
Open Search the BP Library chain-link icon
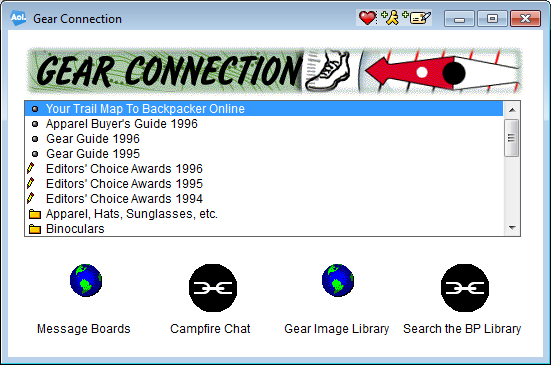[465, 288]
